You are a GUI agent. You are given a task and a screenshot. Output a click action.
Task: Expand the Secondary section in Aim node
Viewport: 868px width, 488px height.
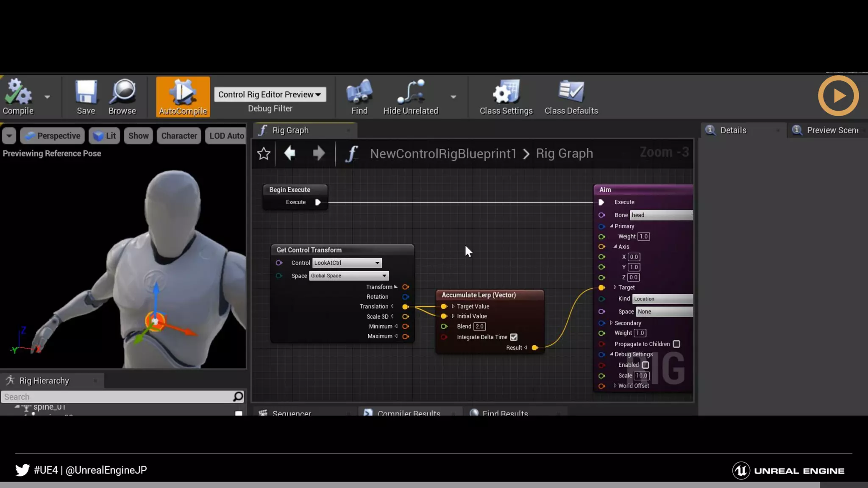coord(611,323)
